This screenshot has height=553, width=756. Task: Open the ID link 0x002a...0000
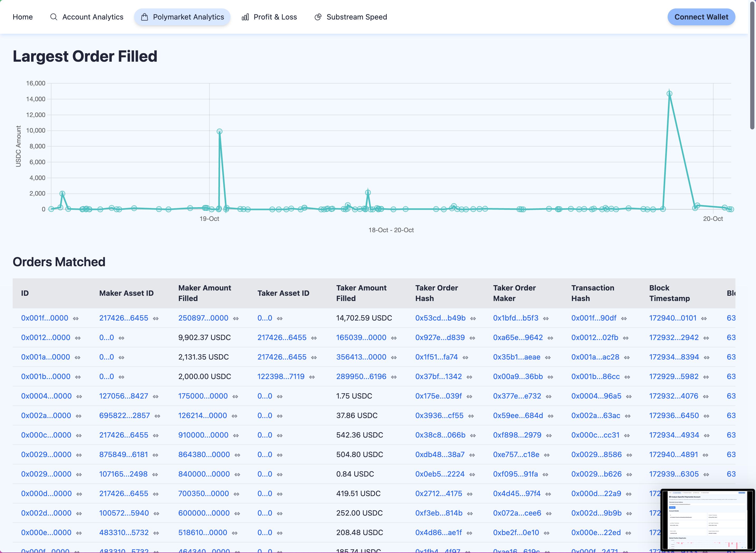46,415
